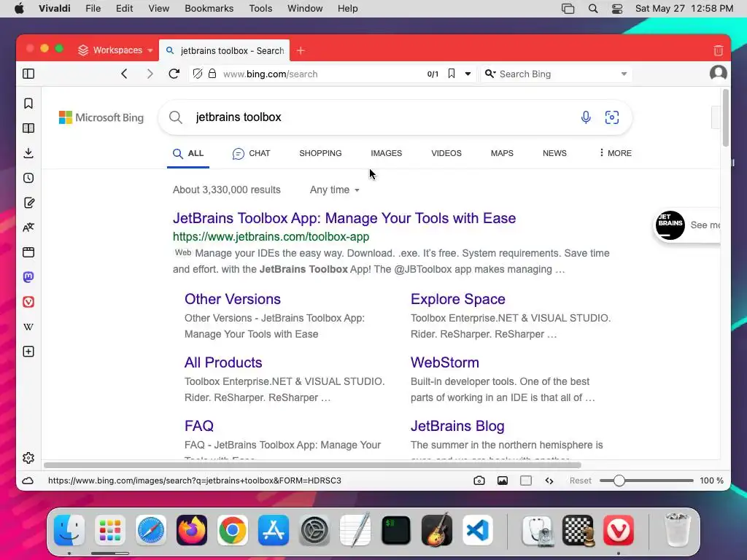View site info via padlock icon
The image size is (747, 560).
pos(212,74)
